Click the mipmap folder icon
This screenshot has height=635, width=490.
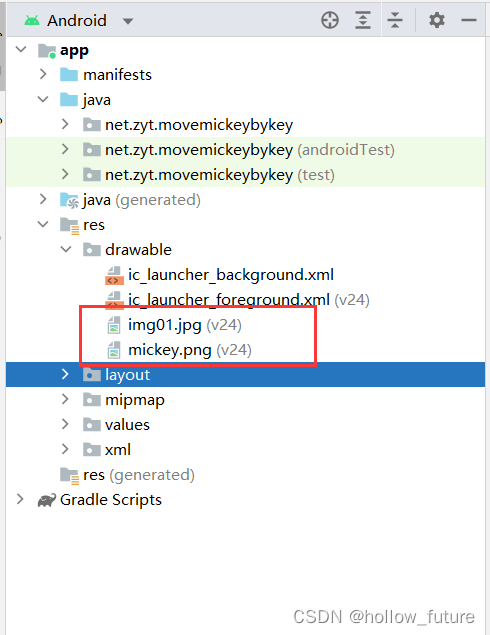(x=92, y=400)
